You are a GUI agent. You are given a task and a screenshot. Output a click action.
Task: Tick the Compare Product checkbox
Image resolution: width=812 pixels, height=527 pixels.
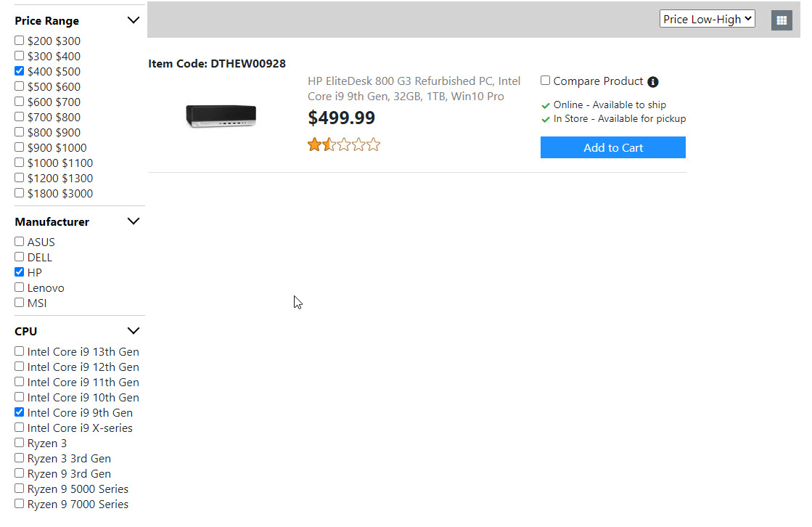coord(546,81)
